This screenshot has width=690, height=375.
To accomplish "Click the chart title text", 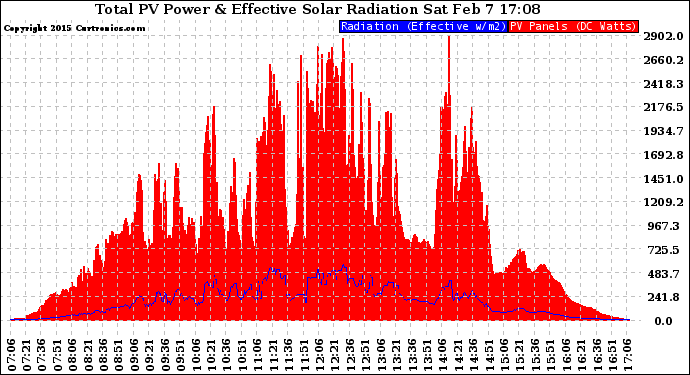I will pos(318,9).
